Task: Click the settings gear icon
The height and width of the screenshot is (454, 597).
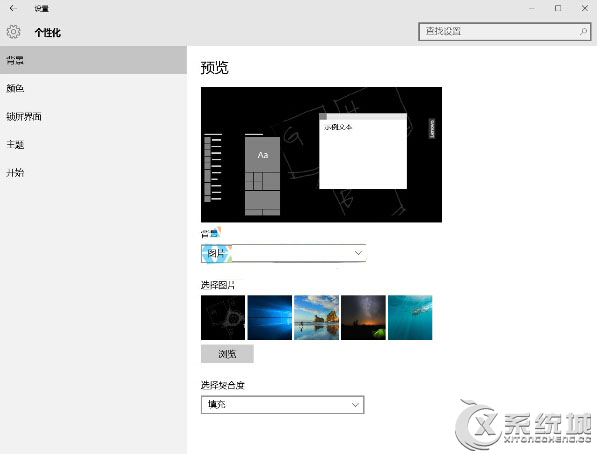Action: [13, 32]
